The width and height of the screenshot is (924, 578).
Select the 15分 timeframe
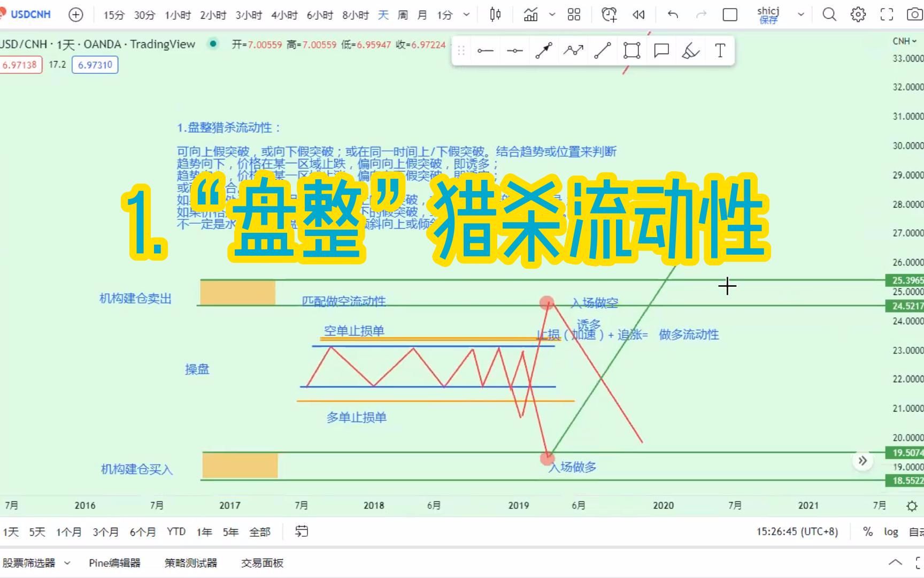[113, 15]
